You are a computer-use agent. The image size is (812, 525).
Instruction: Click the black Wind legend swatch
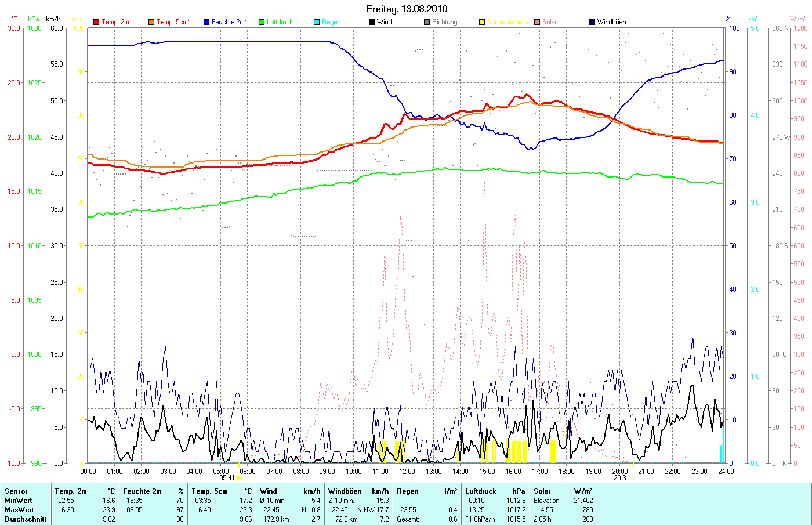tap(372, 22)
